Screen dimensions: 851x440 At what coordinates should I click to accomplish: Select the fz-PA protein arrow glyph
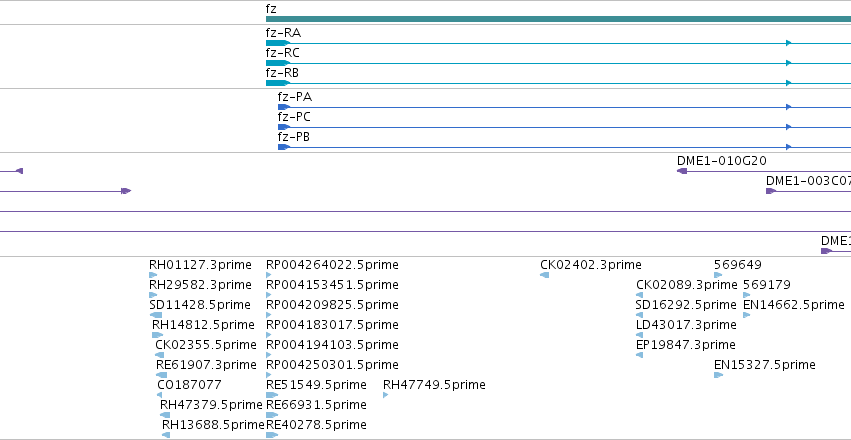pyautogui.click(x=283, y=107)
